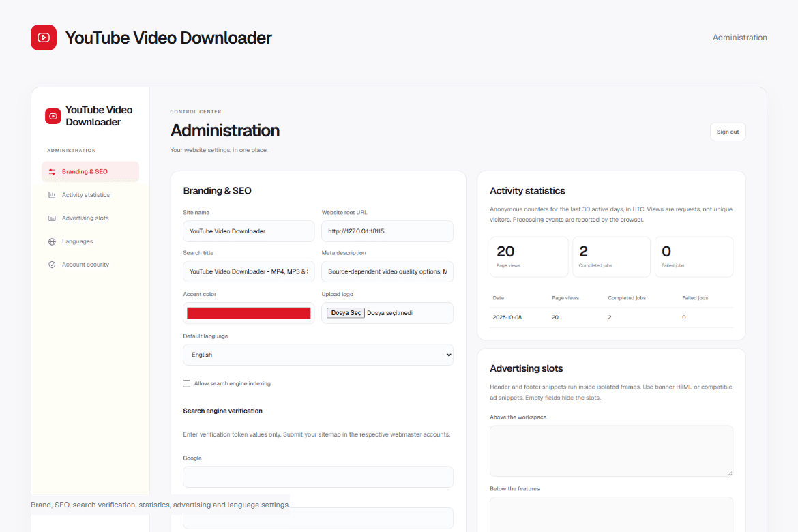
Task: Click the Advertising slots panel icon
Action: click(52, 218)
